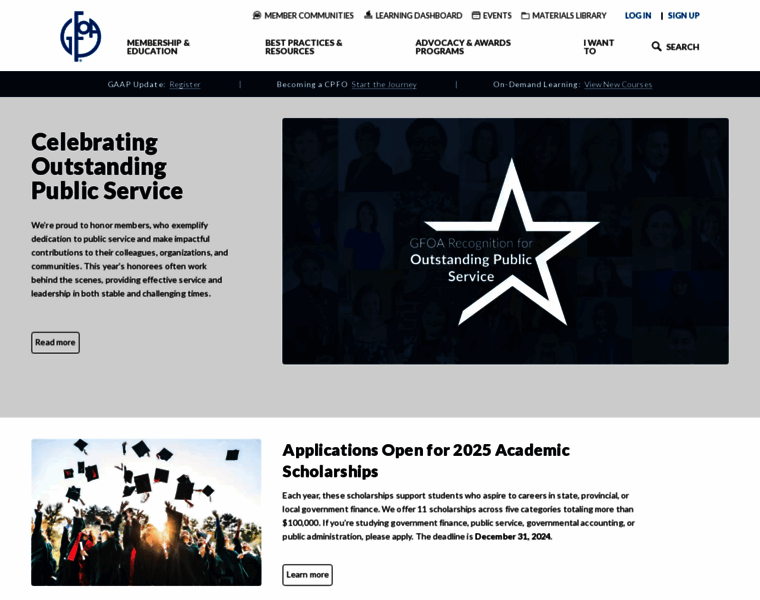Click Sign Up
The width and height of the screenshot is (760, 600).
click(x=683, y=16)
